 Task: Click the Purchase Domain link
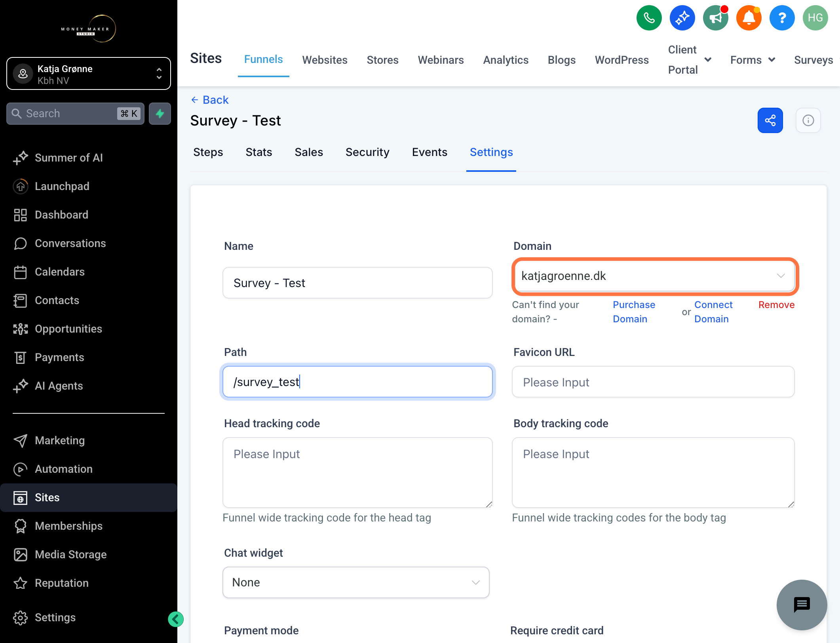(634, 312)
